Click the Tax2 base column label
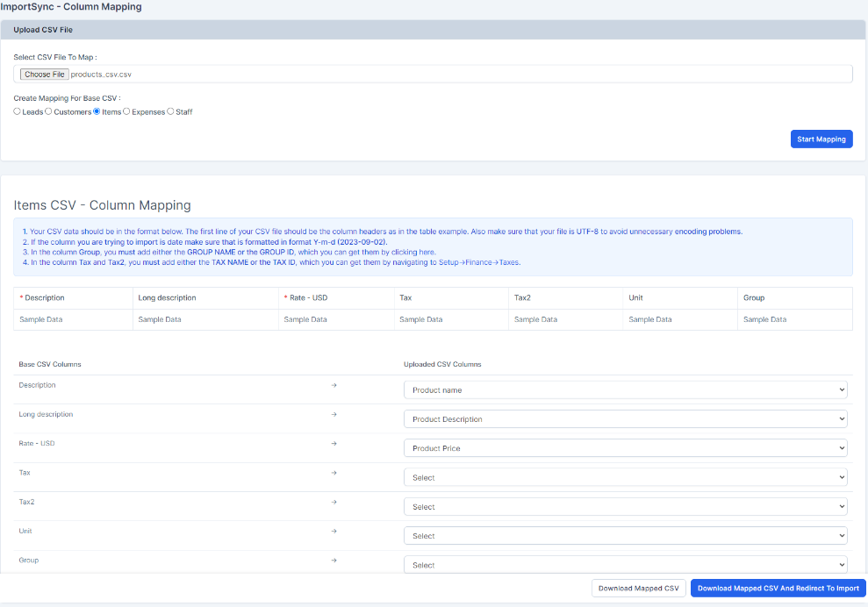Viewport: 868px width, 607px height. [x=26, y=502]
